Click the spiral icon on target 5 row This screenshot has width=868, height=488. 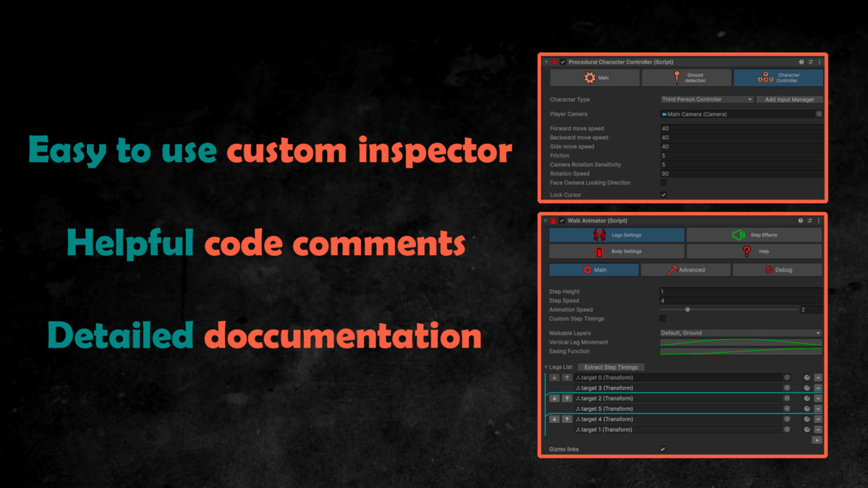click(x=807, y=408)
